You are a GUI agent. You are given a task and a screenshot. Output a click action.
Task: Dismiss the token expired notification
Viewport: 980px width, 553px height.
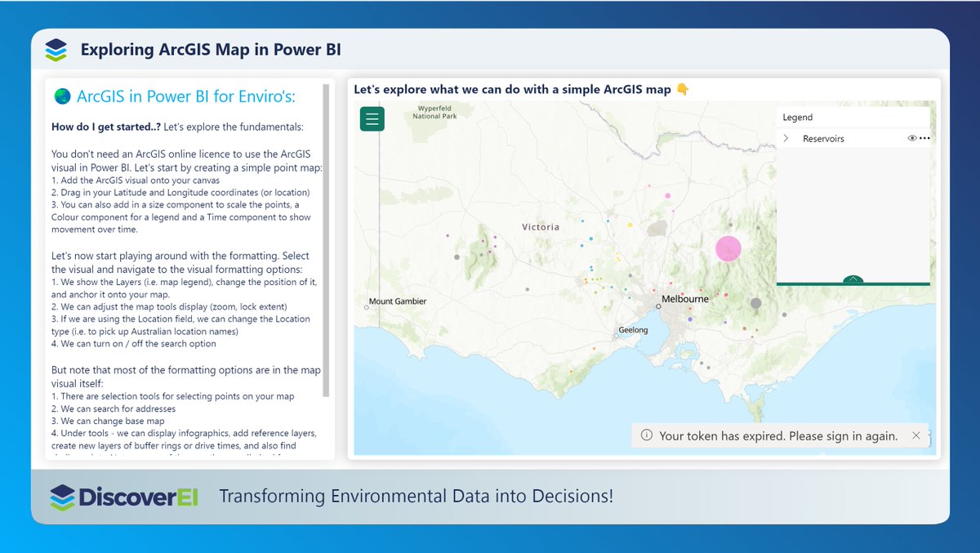915,435
